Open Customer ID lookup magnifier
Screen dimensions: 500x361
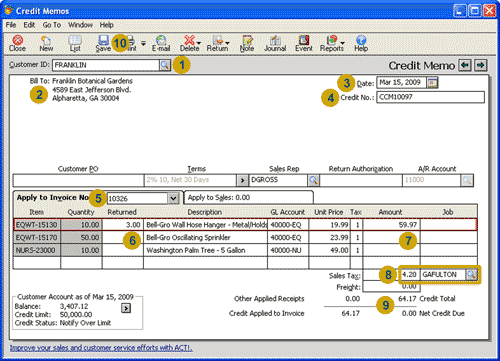coord(165,65)
